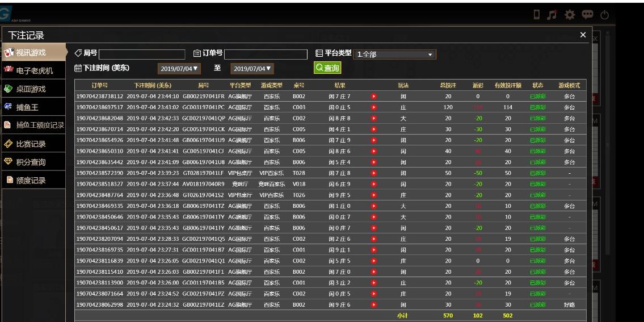The width and height of the screenshot is (644, 322).
Task: Play video replay for order 190704238469335
Action: (374, 206)
